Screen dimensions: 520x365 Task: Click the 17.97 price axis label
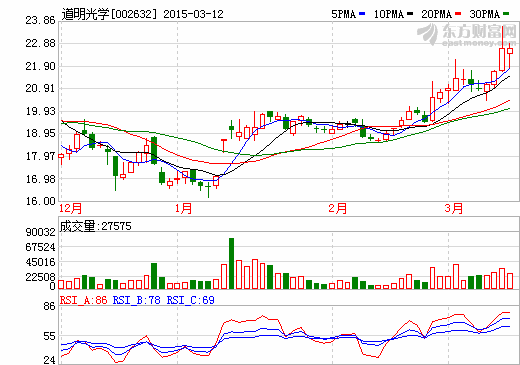coord(40,156)
